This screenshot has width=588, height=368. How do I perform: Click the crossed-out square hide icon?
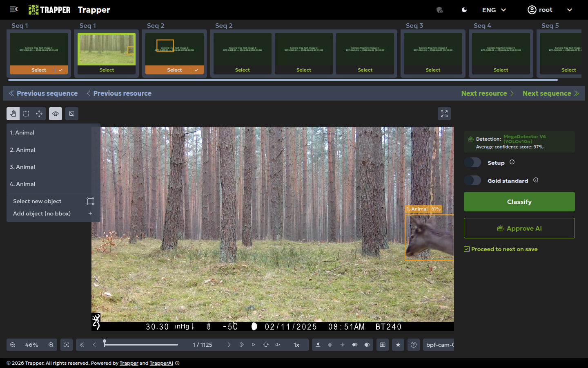click(x=72, y=114)
